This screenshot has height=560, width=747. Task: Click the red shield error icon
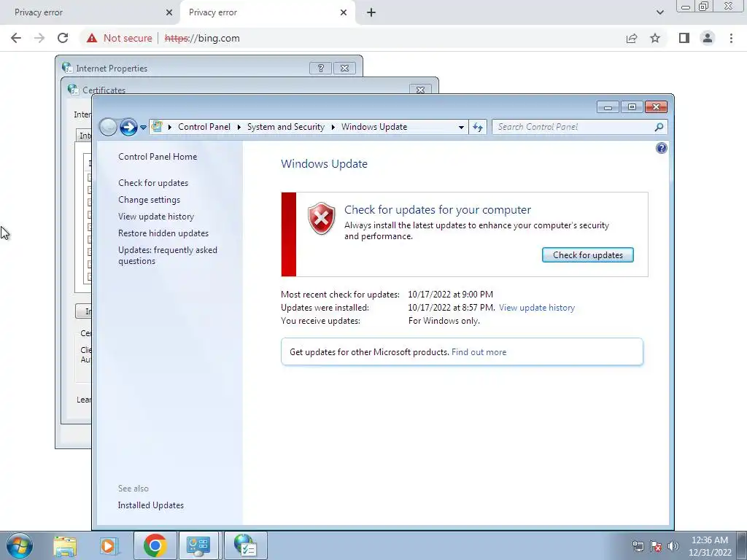322,219
